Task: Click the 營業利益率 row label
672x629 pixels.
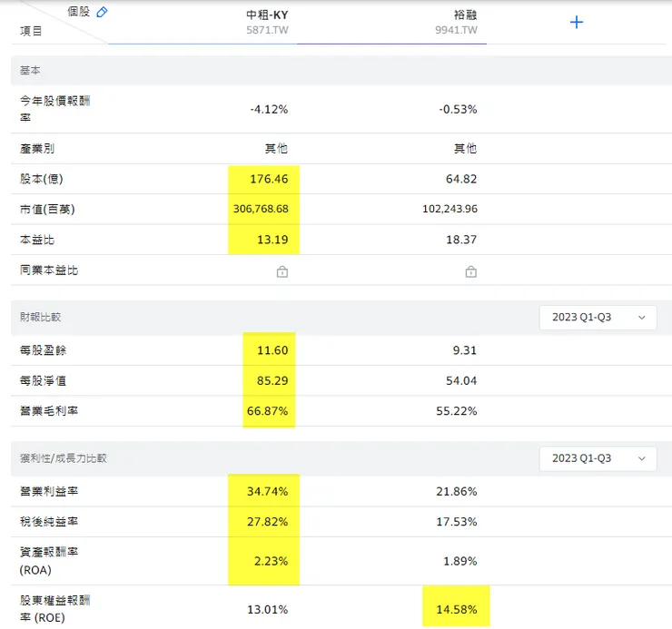Action: click(49, 491)
